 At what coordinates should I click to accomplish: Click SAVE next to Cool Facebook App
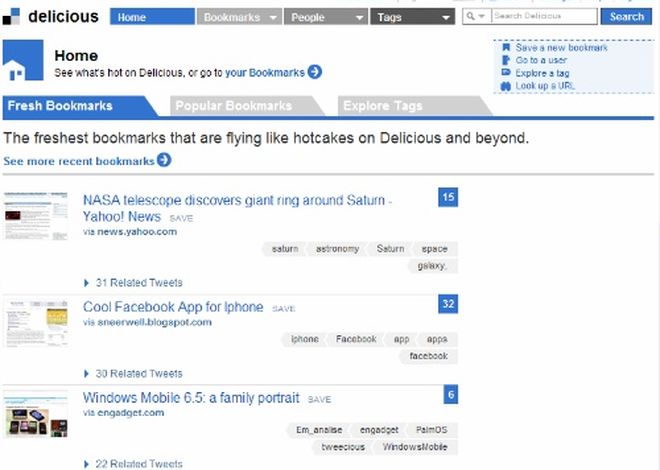(283, 309)
